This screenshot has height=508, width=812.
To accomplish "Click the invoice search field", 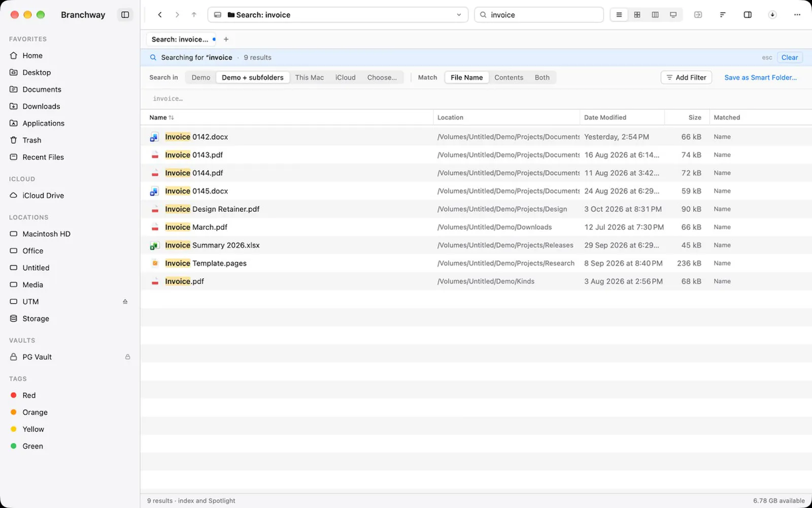I will pos(539,15).
